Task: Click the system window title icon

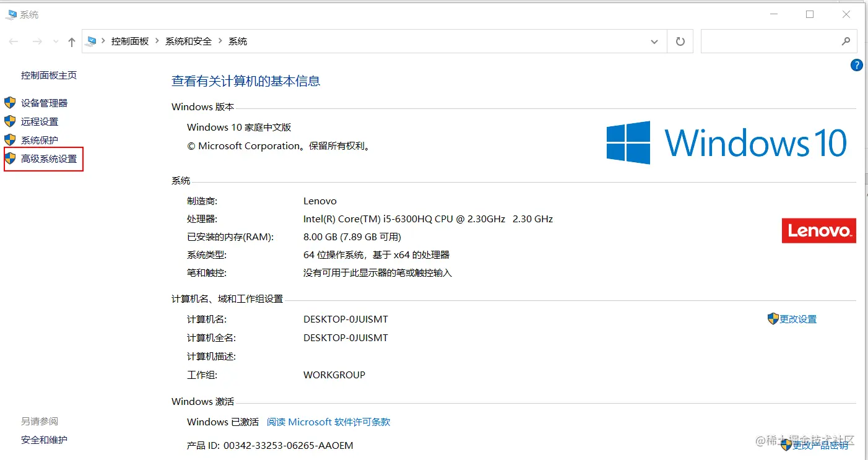Action: (12, 14)
